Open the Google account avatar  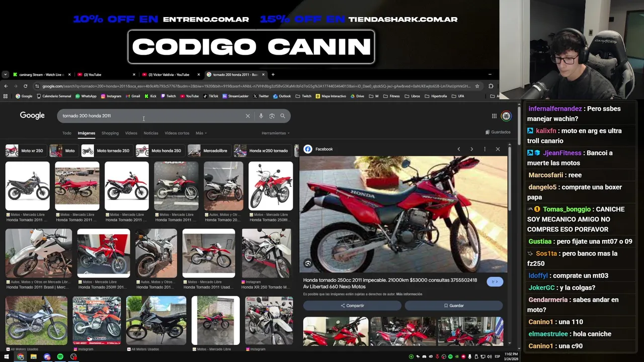[506, 116]
